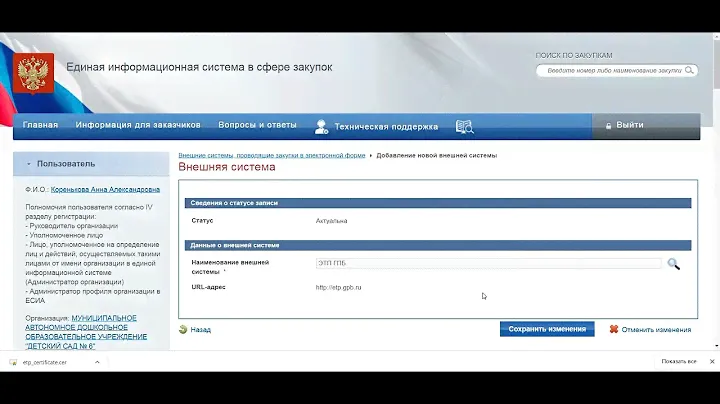Open the technical support person icon
This screenshot has width=720, height=404.
(321, 127)
